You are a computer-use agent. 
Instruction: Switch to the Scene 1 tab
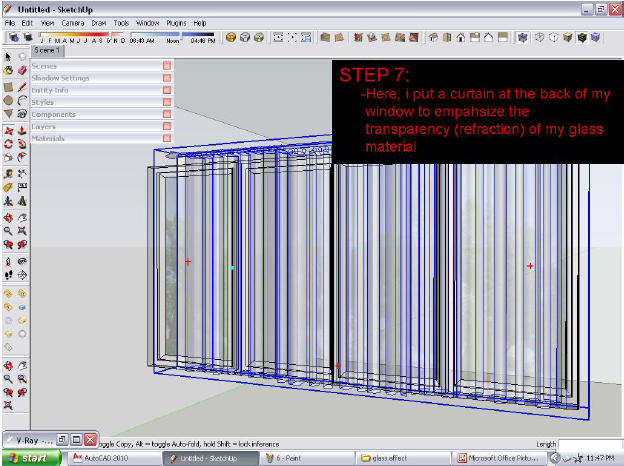47,49
